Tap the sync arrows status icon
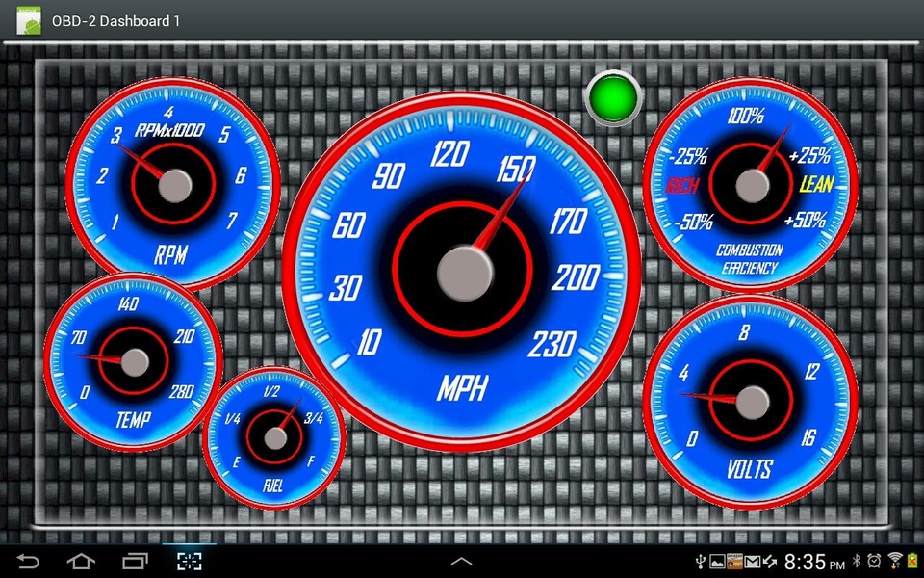This screenshot has width=924, height=578. tap(770, 562)
